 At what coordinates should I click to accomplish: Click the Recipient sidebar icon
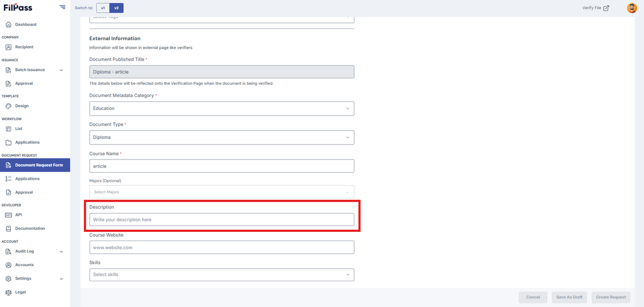[x=9, y=47]
